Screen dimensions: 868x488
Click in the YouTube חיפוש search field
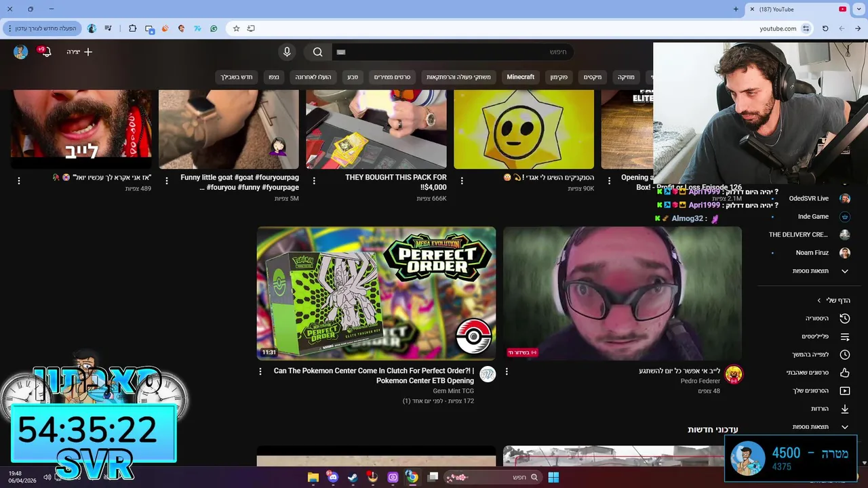tap(452, 52)
